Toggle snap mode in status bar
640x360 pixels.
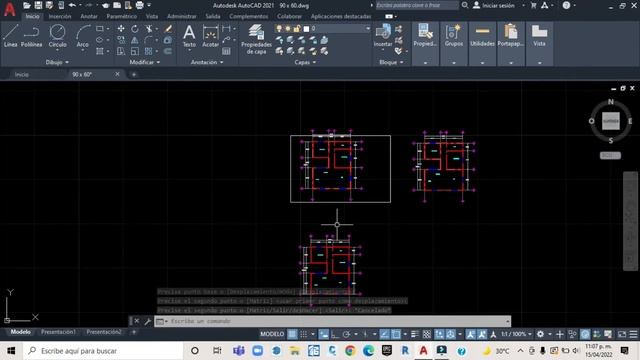click(x=304, y=334)
